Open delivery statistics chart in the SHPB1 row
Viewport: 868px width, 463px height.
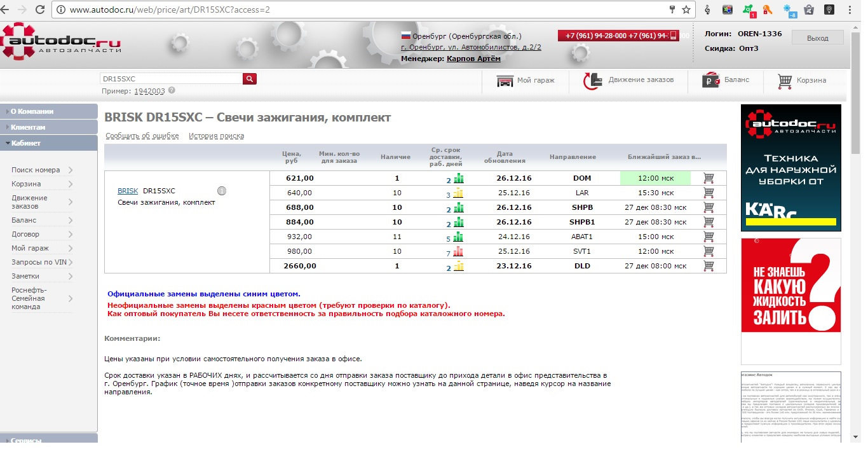click(458, 223)
